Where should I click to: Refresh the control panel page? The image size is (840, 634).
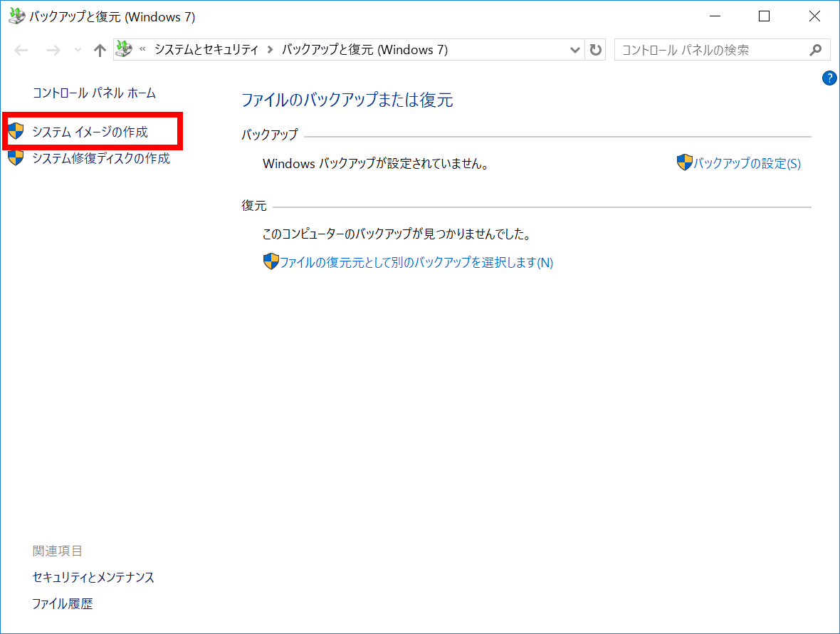(x=595, y=50)
